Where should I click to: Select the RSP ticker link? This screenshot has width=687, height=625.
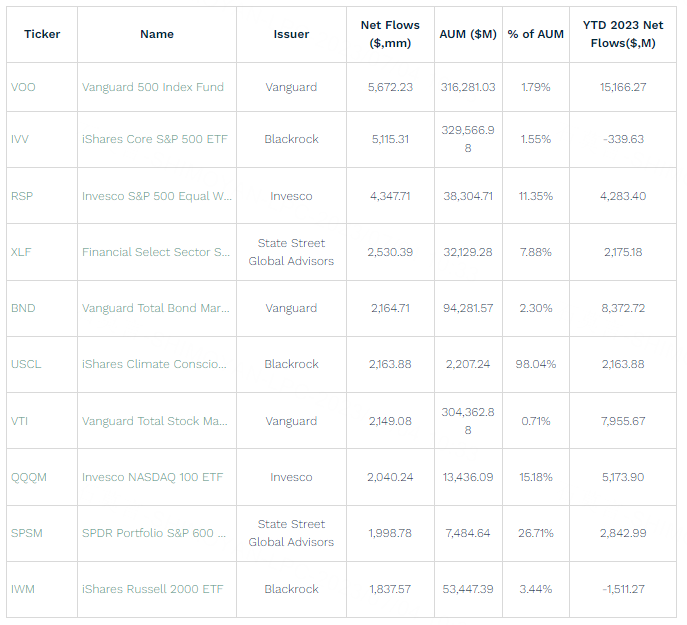click(22, 196)
